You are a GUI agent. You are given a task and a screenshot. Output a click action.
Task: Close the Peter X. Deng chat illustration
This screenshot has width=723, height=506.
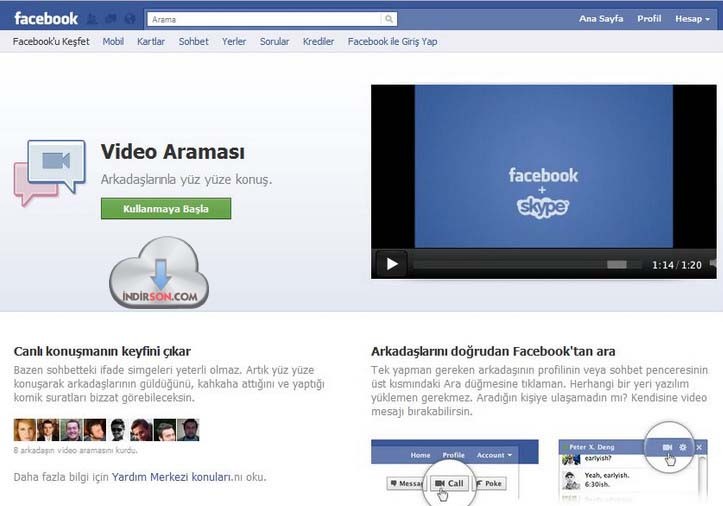[x=699, y=447]
